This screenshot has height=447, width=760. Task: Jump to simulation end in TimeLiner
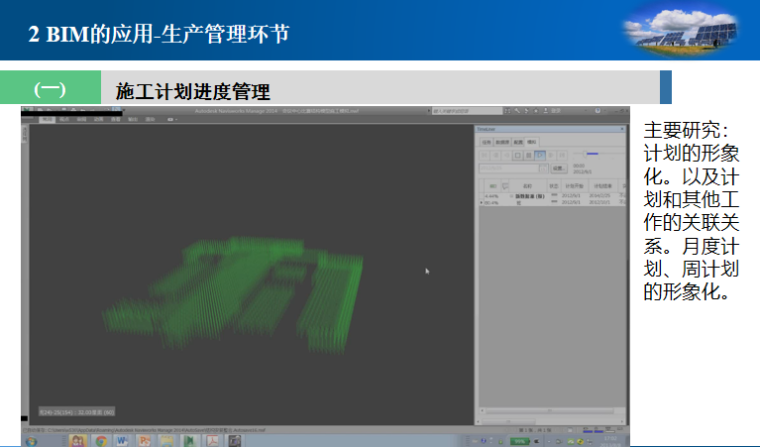562,155
